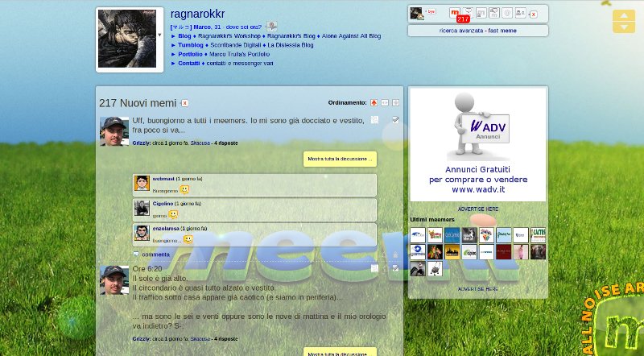Mark the 'Ore 6:20' meme as read
This screenshot has width=644, height=356.
(x=395, y=268)
